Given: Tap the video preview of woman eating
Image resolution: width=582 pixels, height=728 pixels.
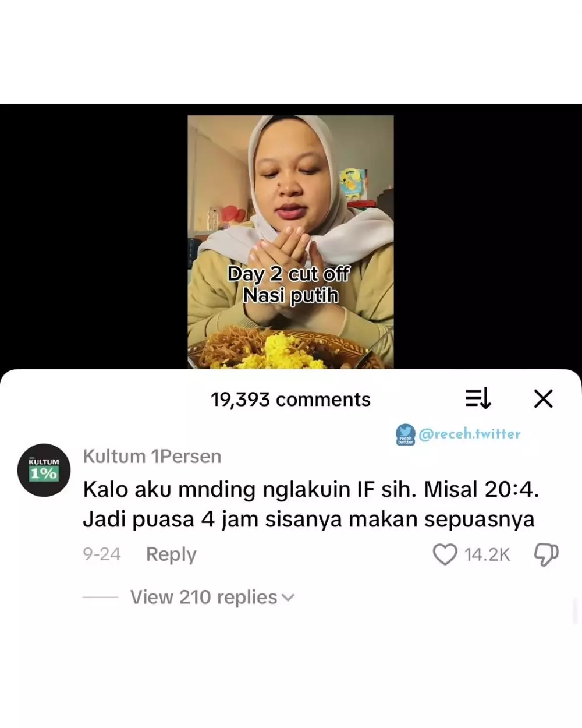Looking at the screenshot, I should coord(290,242).
